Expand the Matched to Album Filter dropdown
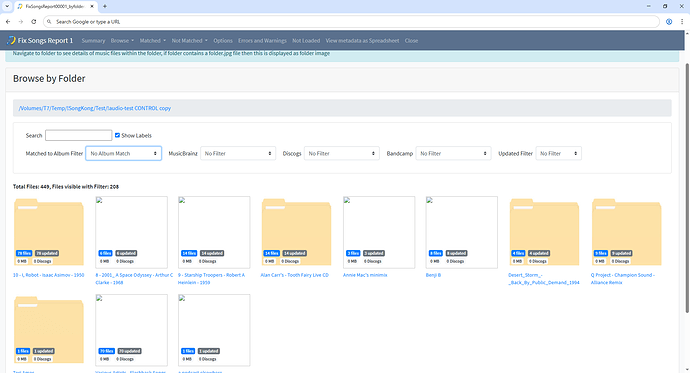Screen dimensions: 690x373 (124, 153)
